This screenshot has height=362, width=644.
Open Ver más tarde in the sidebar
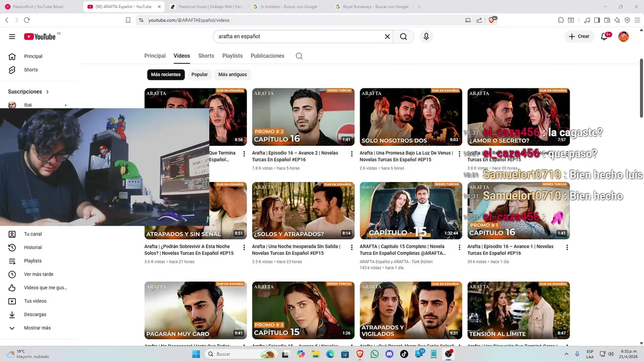pos(39,274)
